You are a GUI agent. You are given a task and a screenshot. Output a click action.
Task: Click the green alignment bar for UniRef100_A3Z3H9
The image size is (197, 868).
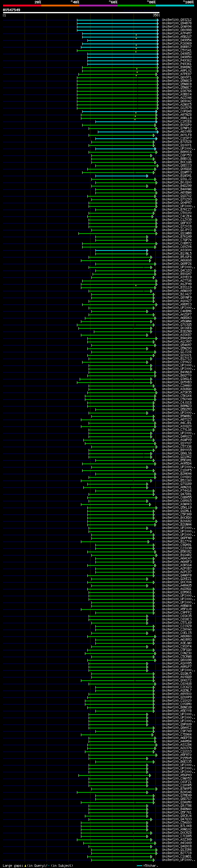[x=115, y=840]
